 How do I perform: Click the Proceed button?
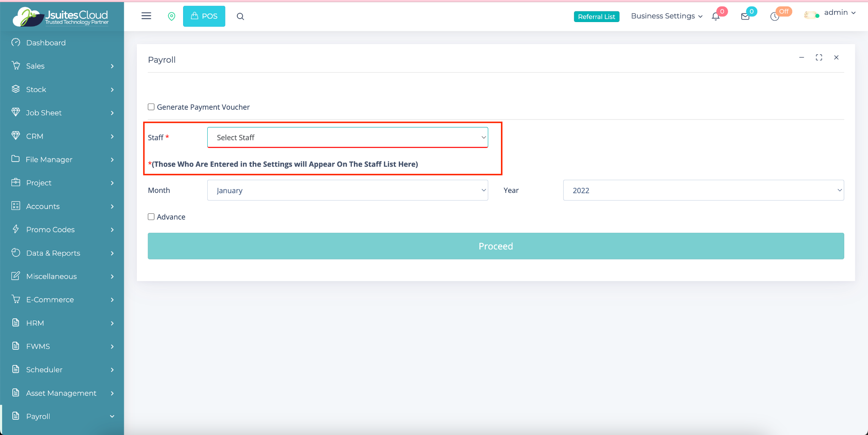pyautogui.click(x=495, y=246)
